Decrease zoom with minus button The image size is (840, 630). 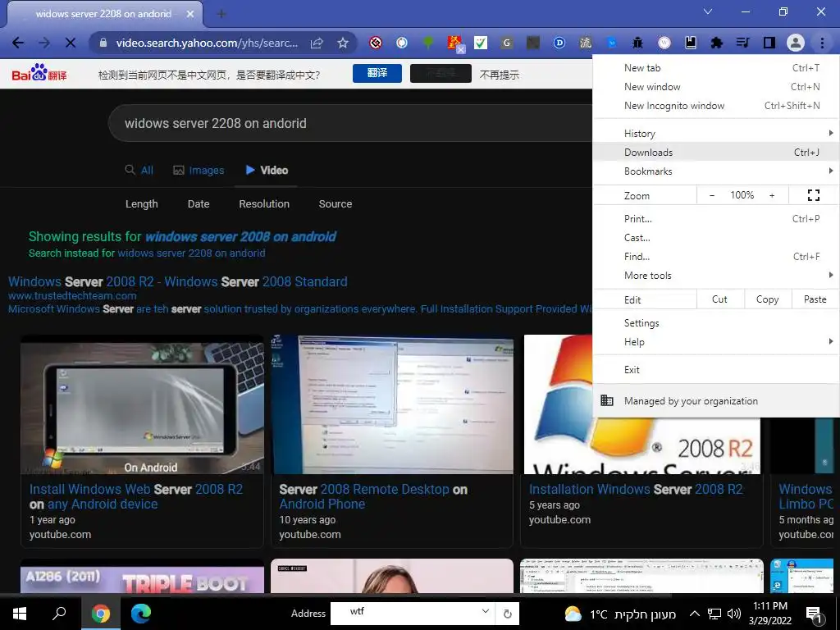pos(712,195)
